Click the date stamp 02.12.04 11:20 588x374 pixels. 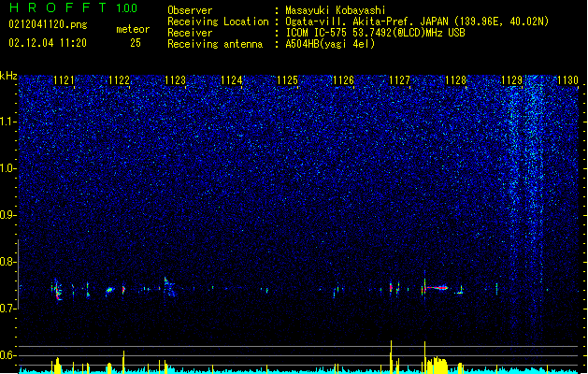[x=48, y=43]
